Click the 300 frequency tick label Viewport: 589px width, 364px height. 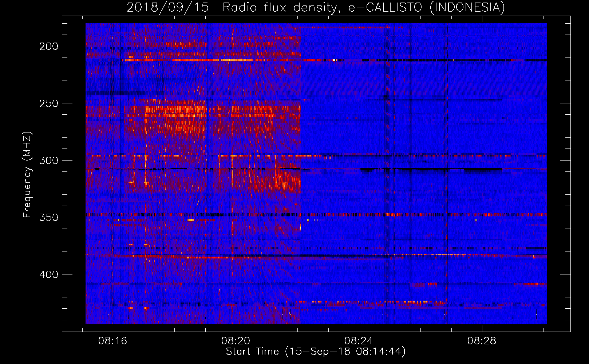[x=49, y=161]
